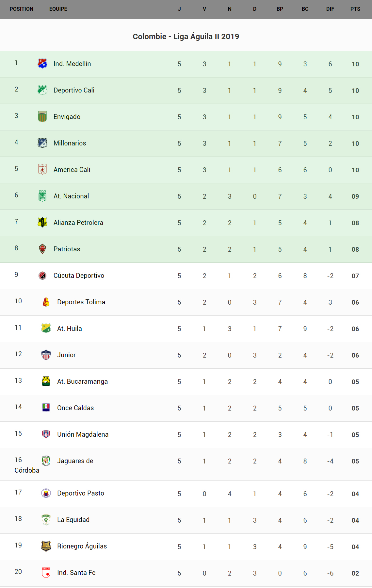
Task: Click the Cúcuta Deportivo team name
Action: [x=79, y=276]
